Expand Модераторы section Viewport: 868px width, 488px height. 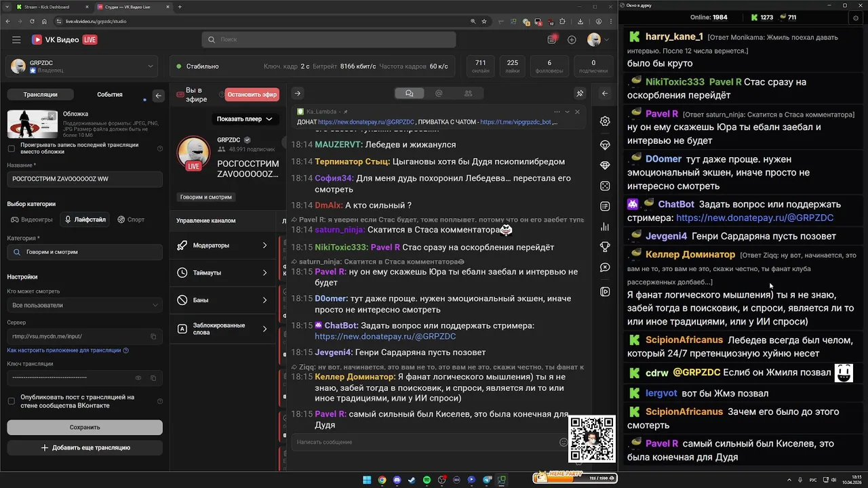click(x=222, y=245)
